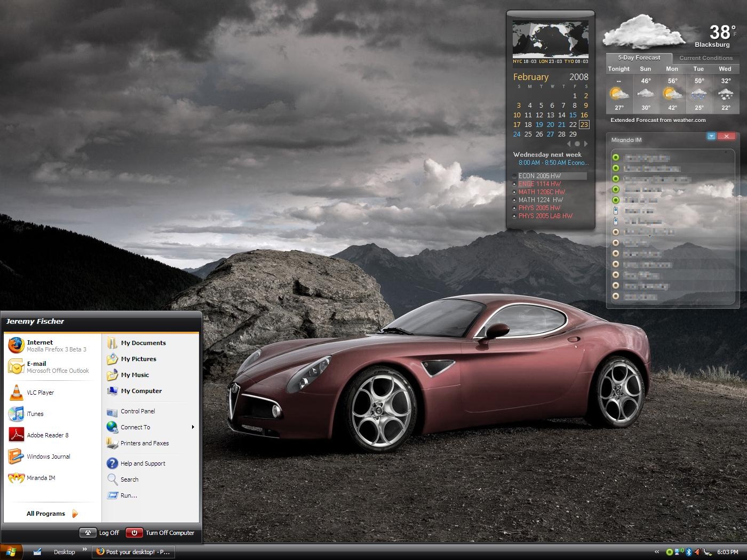
Task: Go to the previous month in calendar
Action: click(569, 143)
